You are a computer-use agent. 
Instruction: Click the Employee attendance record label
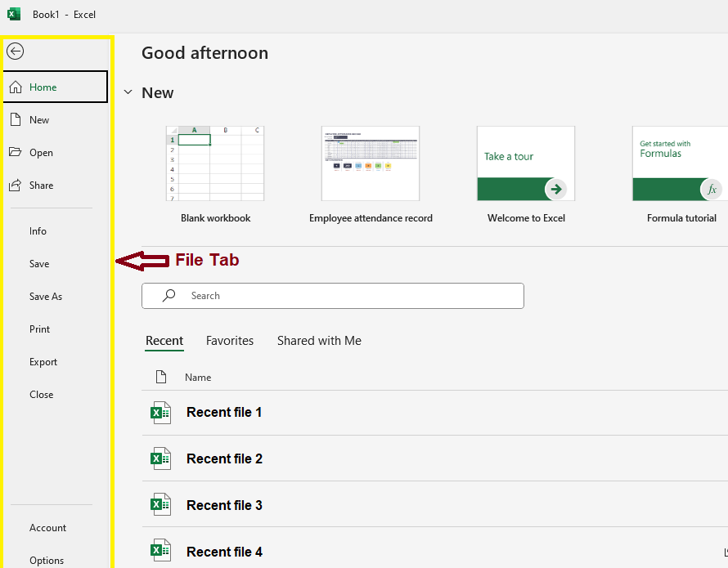click(x=371, y=218)
